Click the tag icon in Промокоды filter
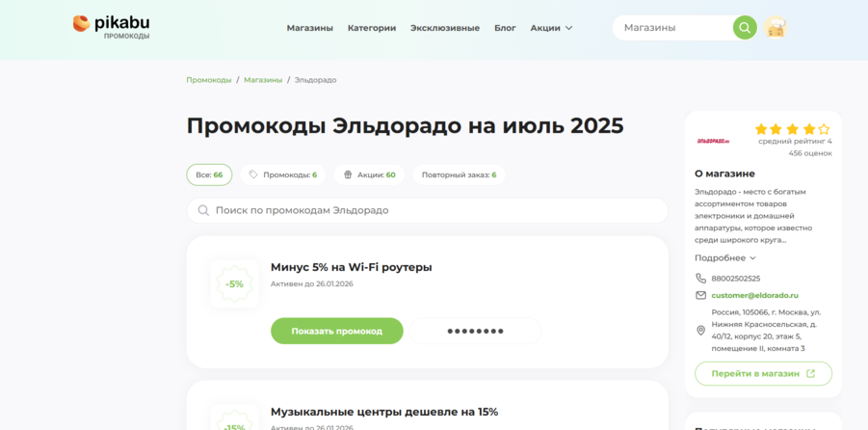This screenshot has height=430, width=868. pyautogui.click(x=253, y=175)
